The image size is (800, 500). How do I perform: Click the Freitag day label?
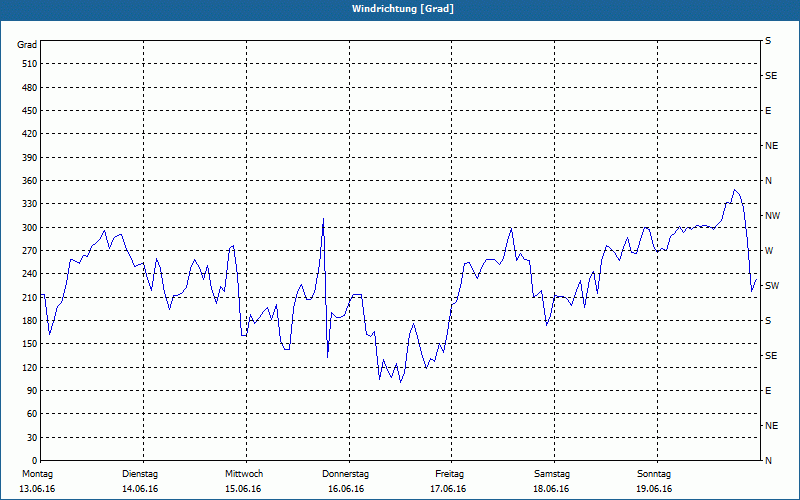tap(449, 474)
